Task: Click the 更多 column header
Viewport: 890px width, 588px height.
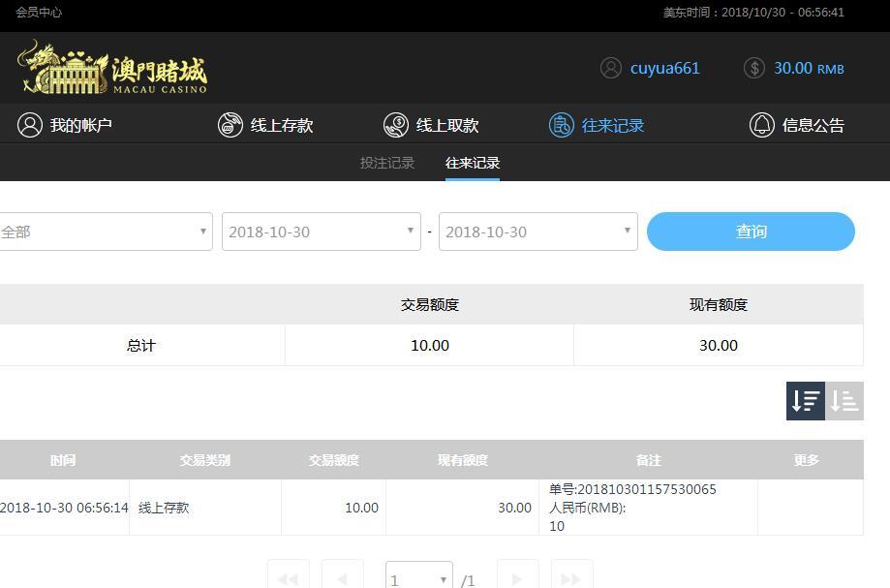Action: point(807,460)
